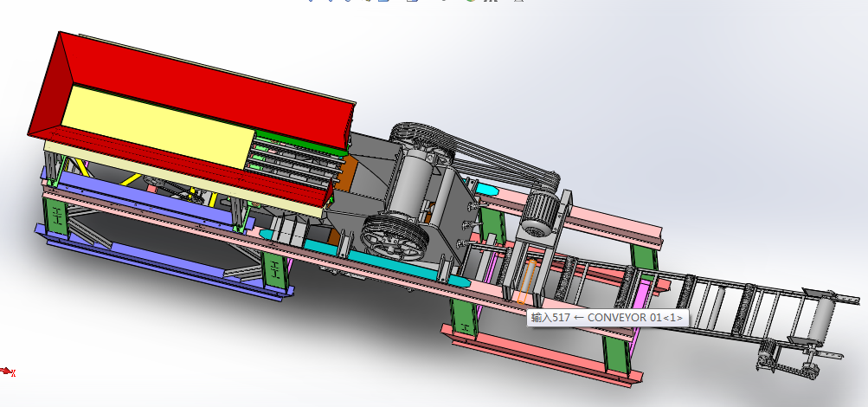Click the orange highlighted CONVEYOR 01 part

coord(526,281)
